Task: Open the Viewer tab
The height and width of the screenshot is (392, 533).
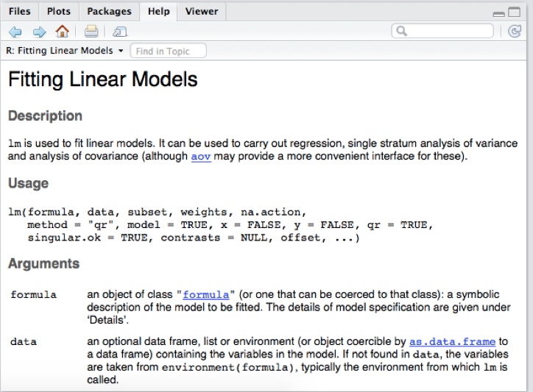Action: pyautogui.click(x=202, y=11)
